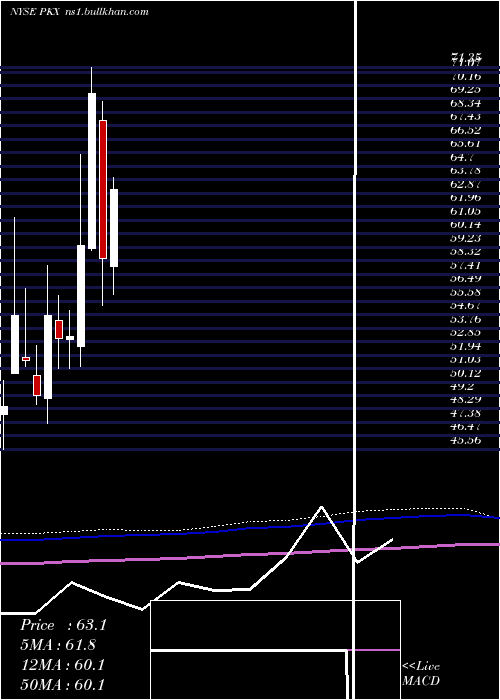500x700 pixels.
Task: Click the 54.67 price axis label
Action: (466, 305)
